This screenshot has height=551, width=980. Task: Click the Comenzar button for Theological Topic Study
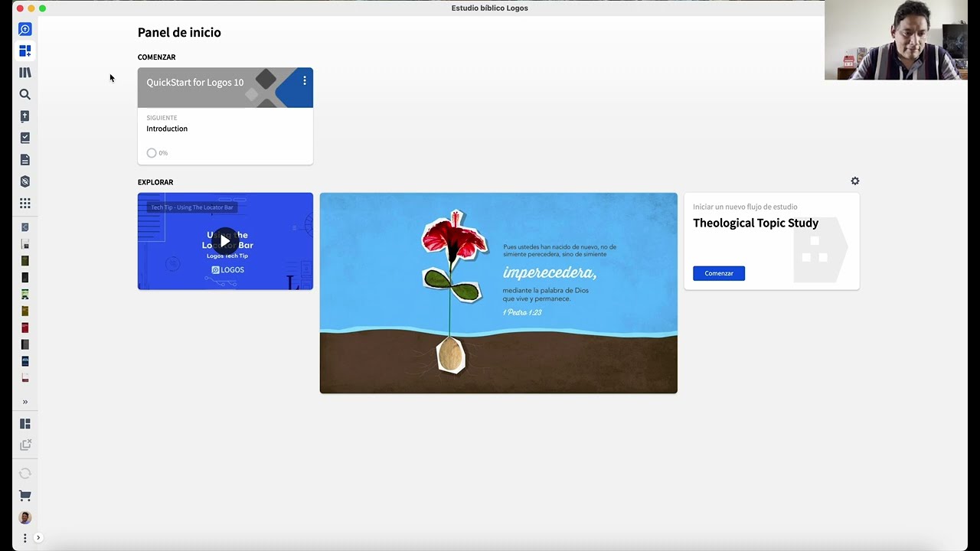tap(719, 273)
